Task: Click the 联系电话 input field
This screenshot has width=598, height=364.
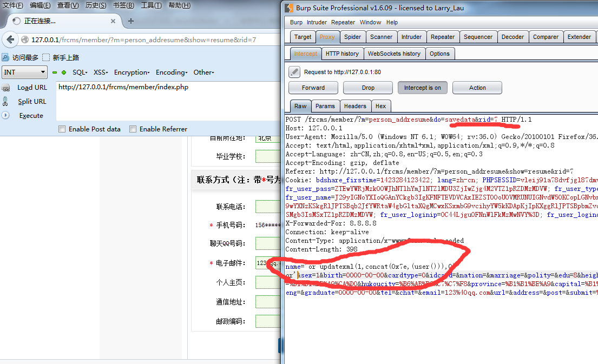Action: pos(268,207)
